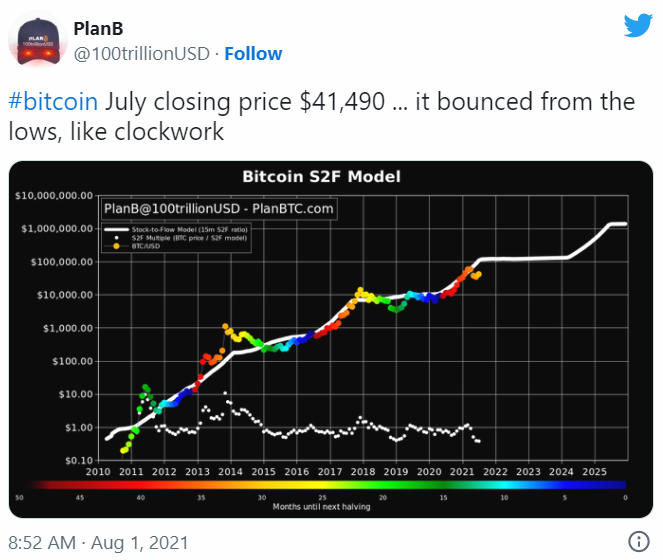Click the 2021 x-axis year label
The height and width of the screenshot is (560, 663).
point(462,471)
